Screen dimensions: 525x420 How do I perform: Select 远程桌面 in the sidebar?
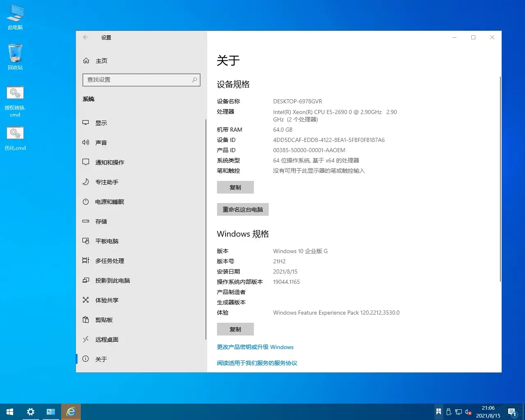pos(141,339)
